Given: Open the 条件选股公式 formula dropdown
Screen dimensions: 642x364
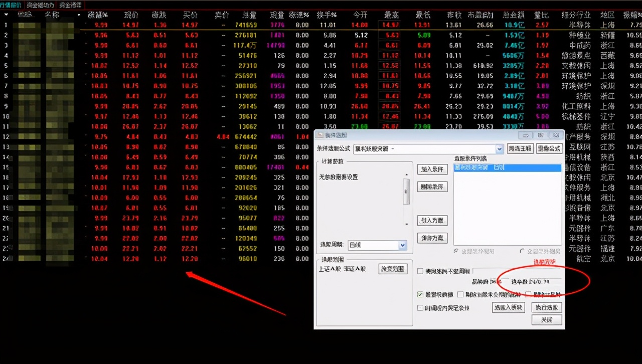Looking at the screenshot, I should click(499, 148).
